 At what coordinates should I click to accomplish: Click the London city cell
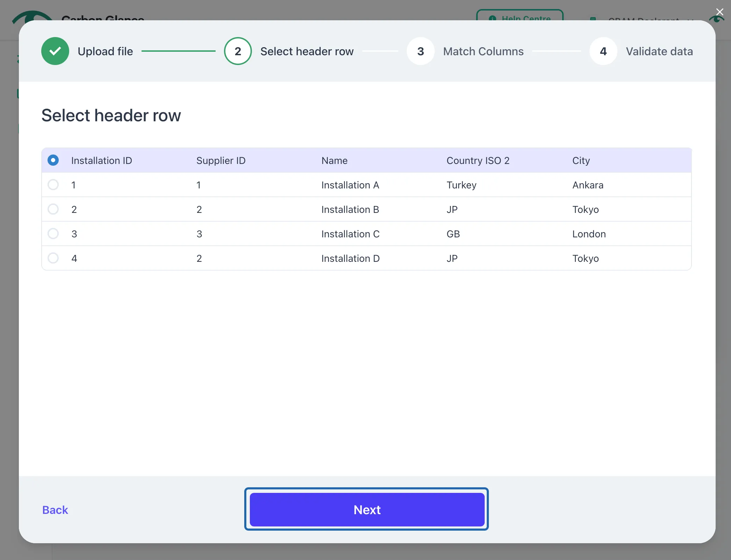589,234
